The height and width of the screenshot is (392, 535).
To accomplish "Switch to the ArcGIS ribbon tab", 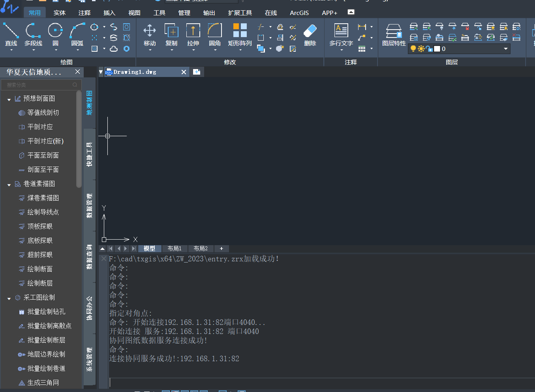I will [299, 13].
